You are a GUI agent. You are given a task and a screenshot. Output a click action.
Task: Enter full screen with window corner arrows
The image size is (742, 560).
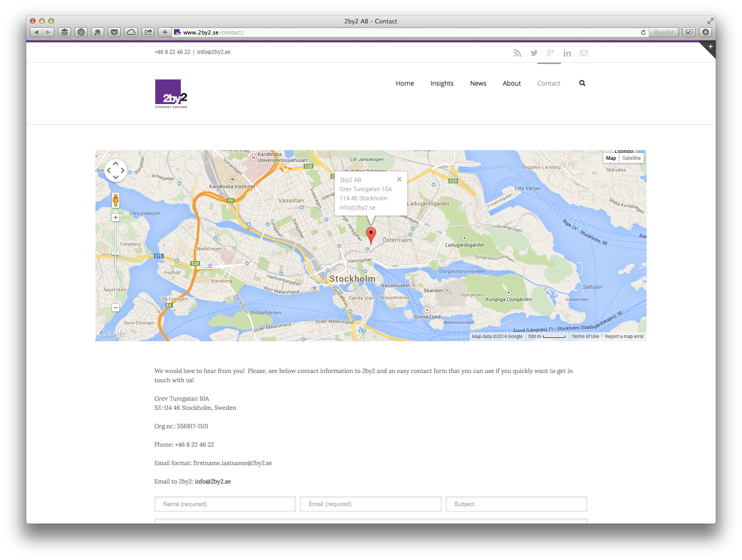tap(710, 21)
